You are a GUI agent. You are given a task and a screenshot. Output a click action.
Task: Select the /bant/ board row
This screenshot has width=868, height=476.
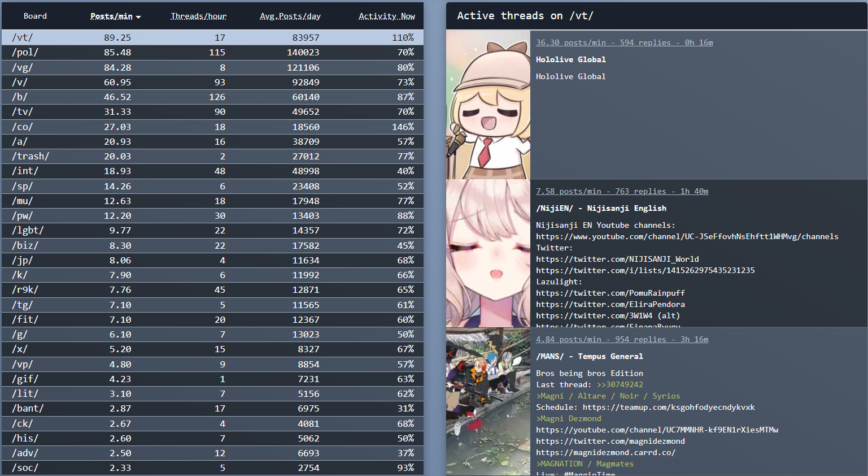[x=212, y=408]
